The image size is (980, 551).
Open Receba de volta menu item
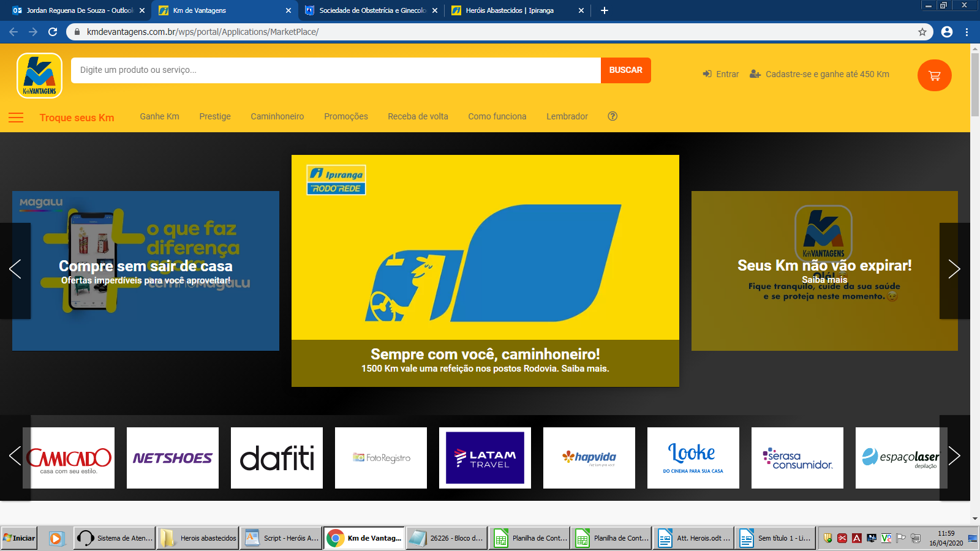pos(418,116)
